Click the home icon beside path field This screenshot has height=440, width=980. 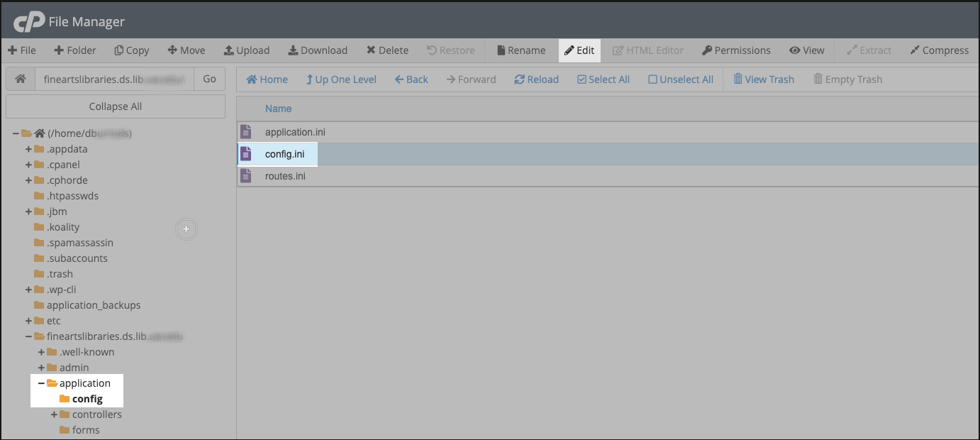point(21,79)
